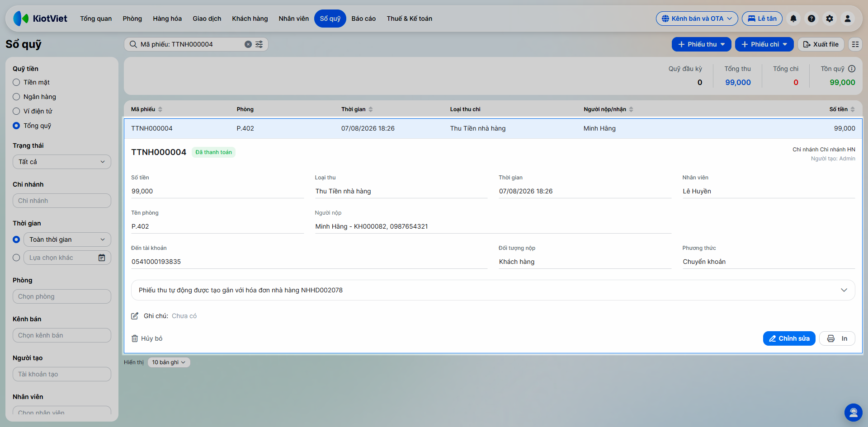The height and width of the screenshot is (427, 868).
Task: Click the search magnifier icon
Action: 133,44
